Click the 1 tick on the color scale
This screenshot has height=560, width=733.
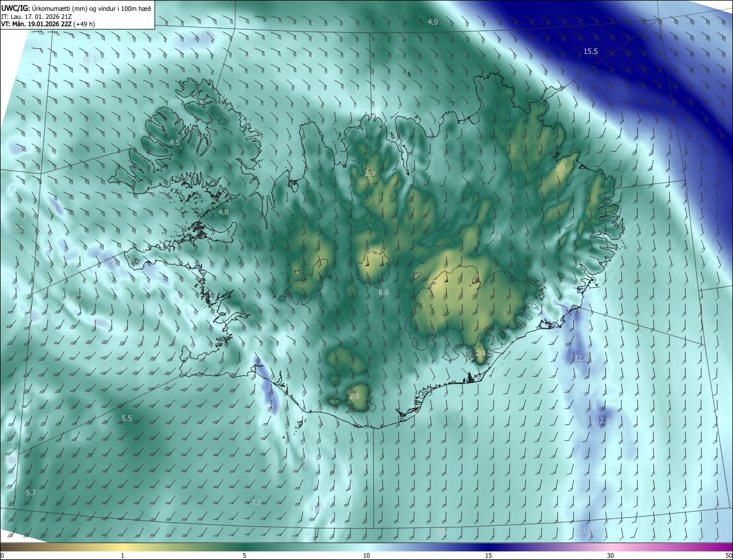click(x=123, y=555)
